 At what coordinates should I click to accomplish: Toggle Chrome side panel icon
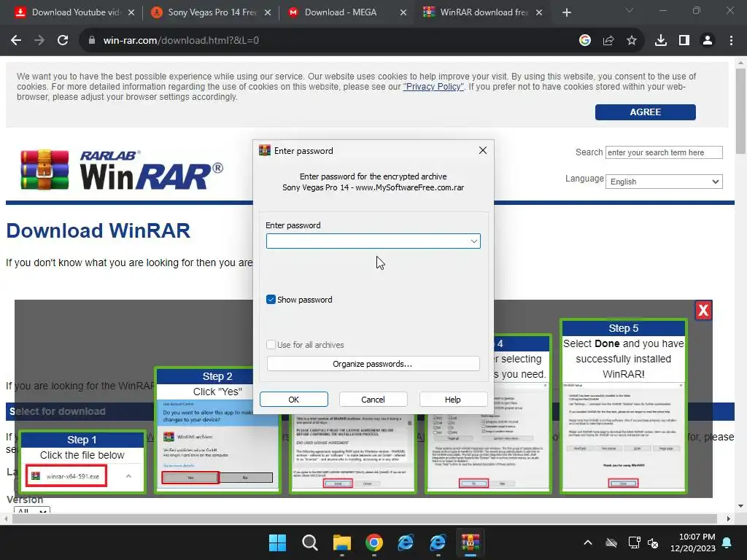pyautogui.click(x=684, y=41)
